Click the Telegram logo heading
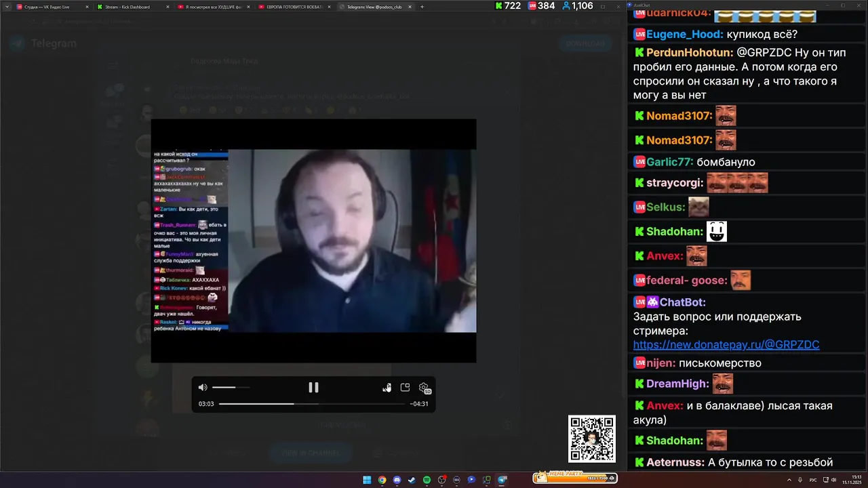This screenshot has height=488, width=868. [x=44, y=43]
